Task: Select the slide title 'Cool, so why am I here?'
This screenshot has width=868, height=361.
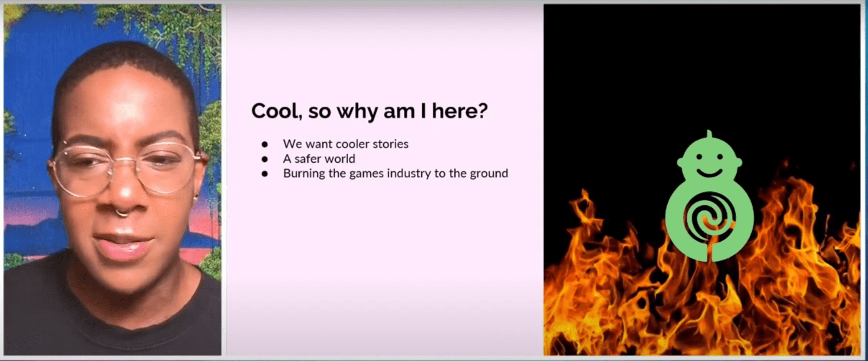Action: tap(369, 111)
